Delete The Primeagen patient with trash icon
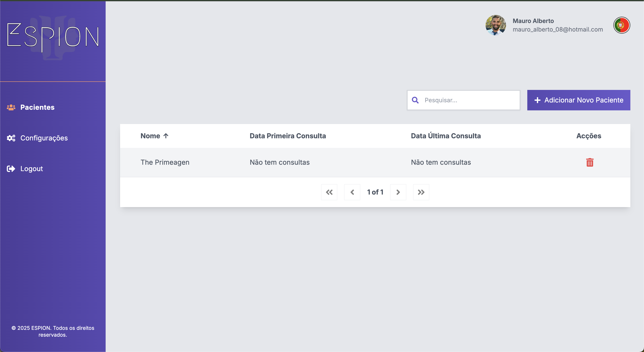This screenshot has width=644, height=352. point(589,162)
